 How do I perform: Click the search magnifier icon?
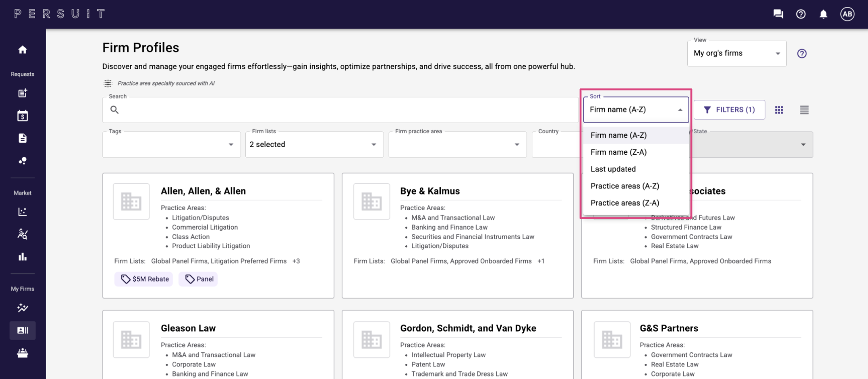[114, 110]
